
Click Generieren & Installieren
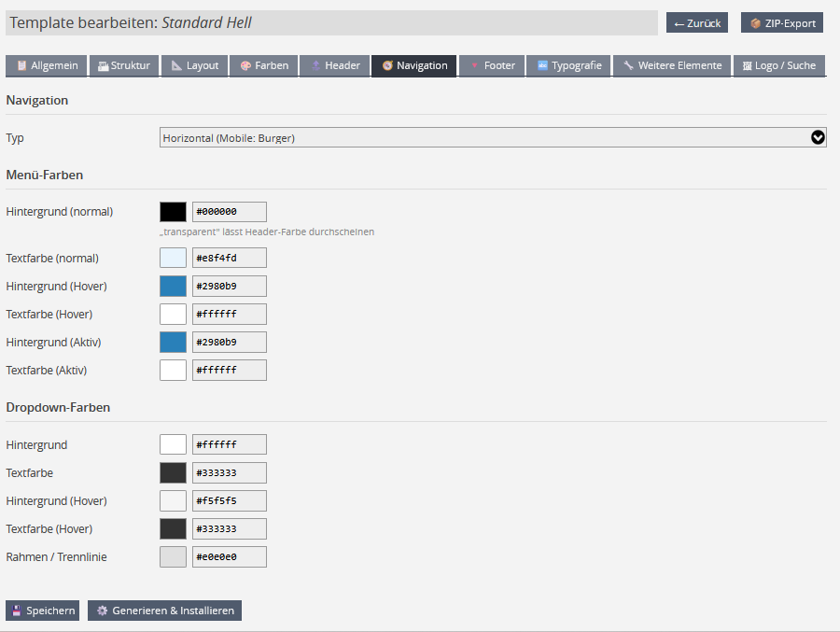coord(164,611)
